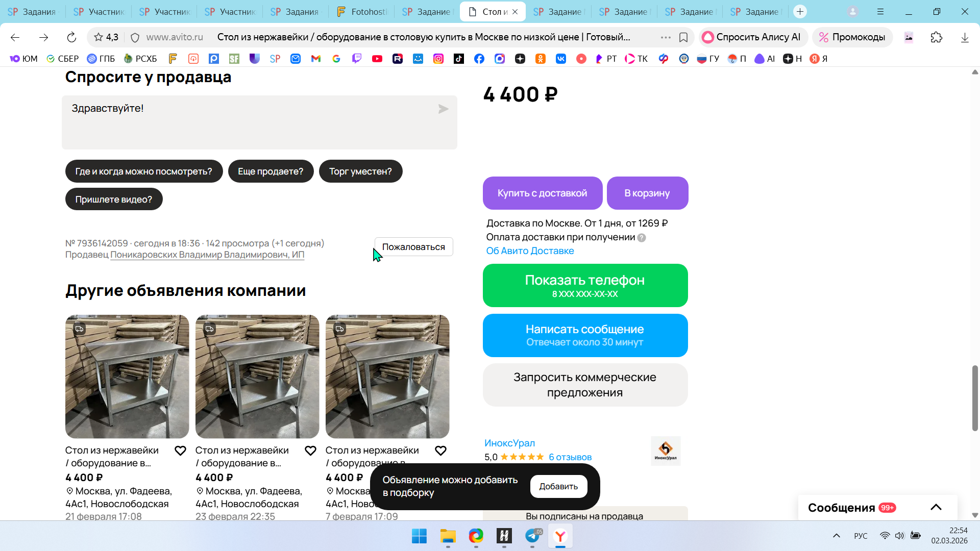Image resolution: width=980 pixels, height=551 pixels.
Task: Favorite the first steel table listing
Action: point(180,450)
